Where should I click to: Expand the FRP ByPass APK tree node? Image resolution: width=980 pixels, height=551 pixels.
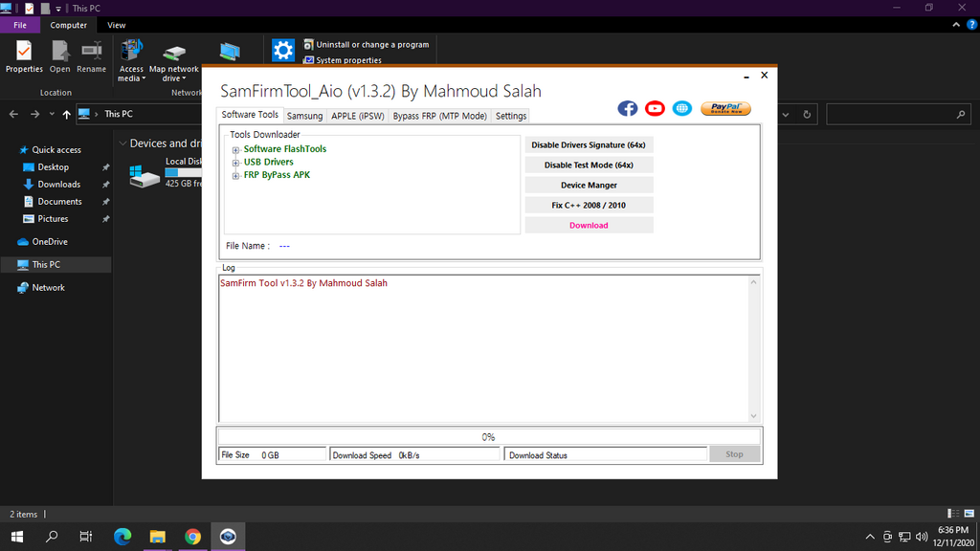click(x=235, y=176)
